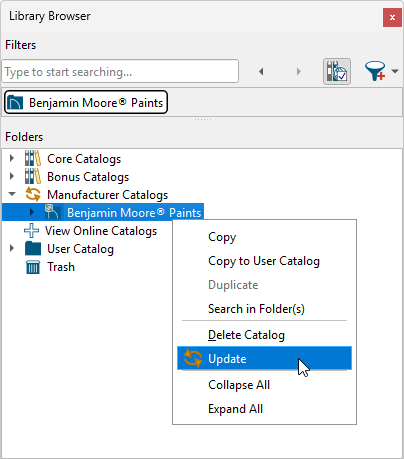Select Manufacturer Catalogs tree row

[x=107, y=195]
